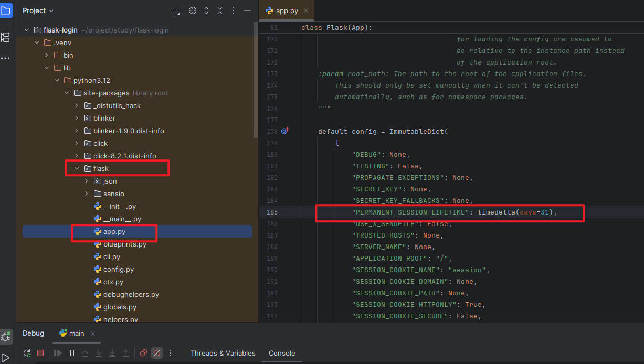Image resolution: width=644 pixels, height=364 pixels.
Task: Expand the json package arrow
Action: [x=87, y=181]
